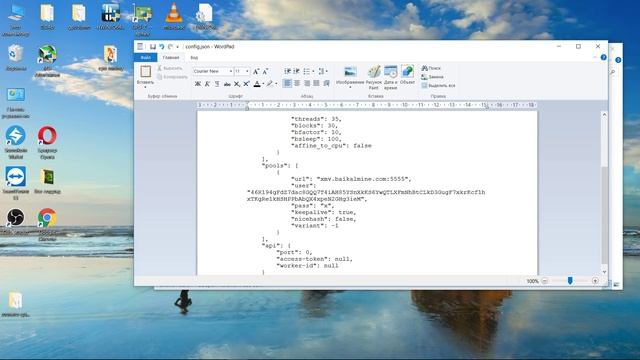
Task: Decrease paragraph indent
Action: click(287, 71)
